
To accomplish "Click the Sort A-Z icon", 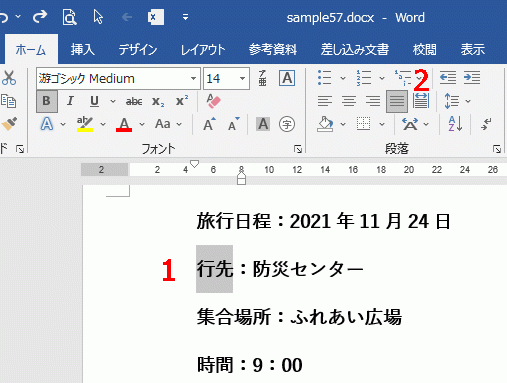I will point(455,124).
